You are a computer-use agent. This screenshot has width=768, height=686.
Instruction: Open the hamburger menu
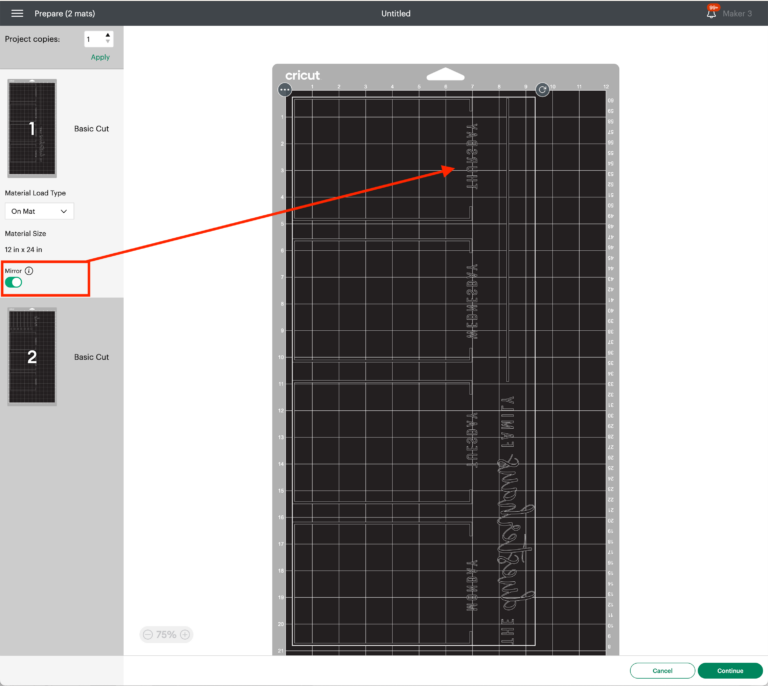pyautogui.click(x=17, y=13)
